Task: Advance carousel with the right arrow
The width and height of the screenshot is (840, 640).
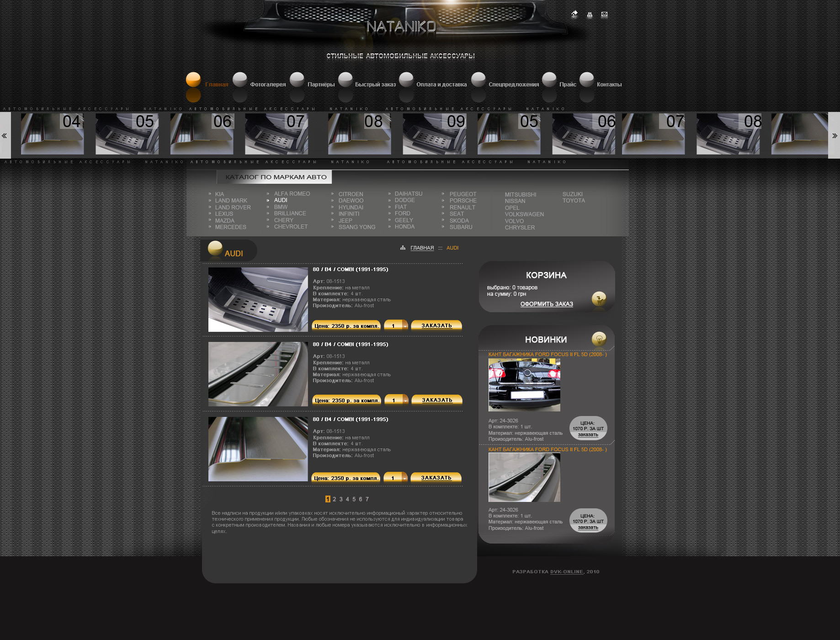Action: point(835,135)
